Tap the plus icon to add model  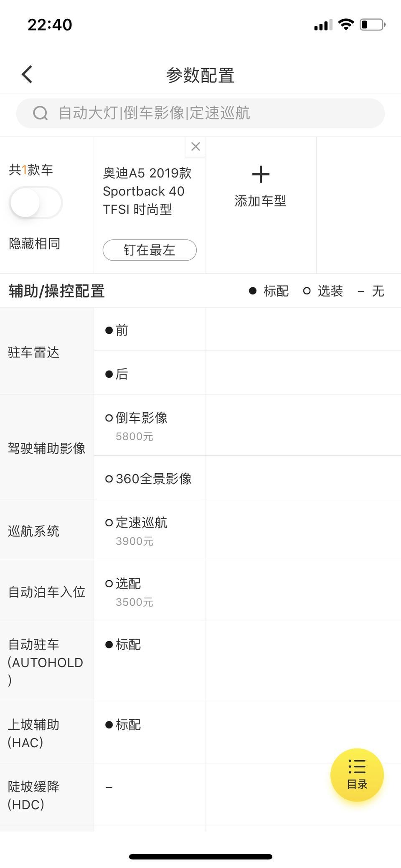(261, 174)
